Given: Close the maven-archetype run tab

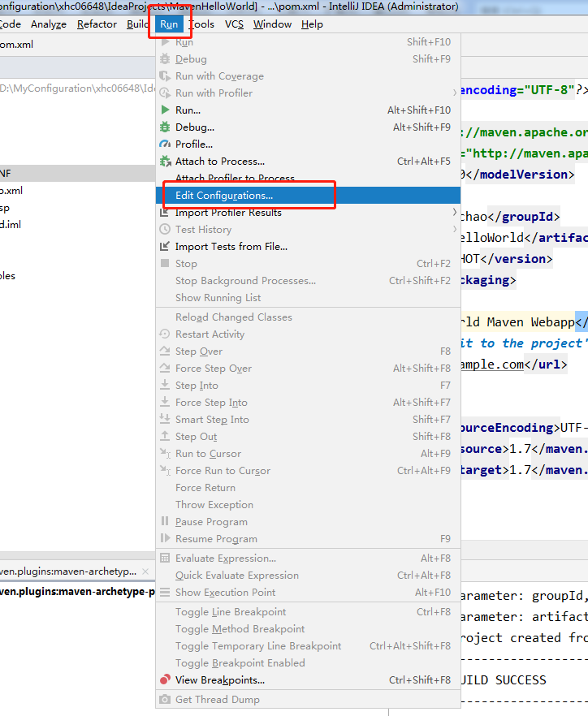Looking at the screenshot, I should tap(145, 572).
